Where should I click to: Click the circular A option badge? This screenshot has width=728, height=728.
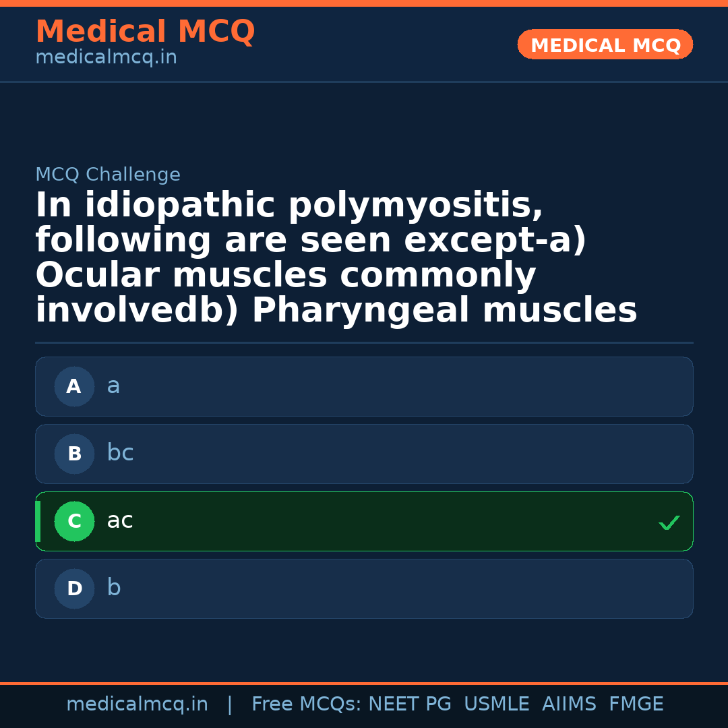(74, 387)
